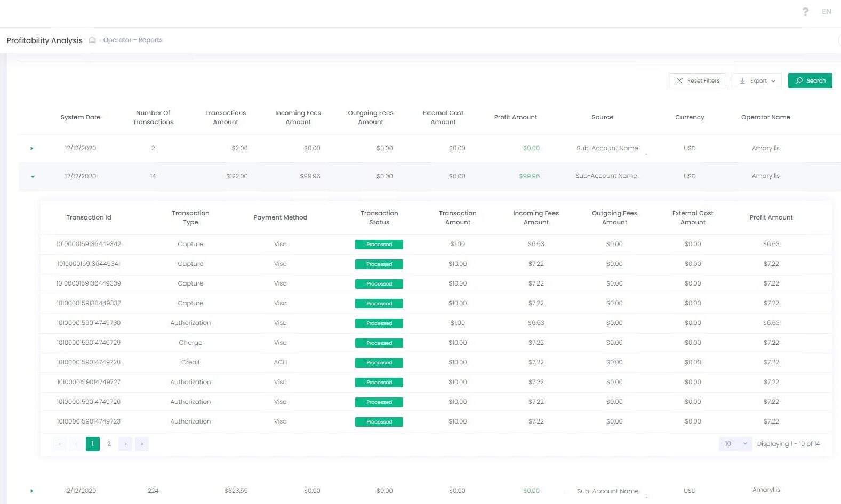Screen dimensions: 841x504
Task: Select current page 1 in pagination
Action: pyautogui.click(x=92, y=444)
